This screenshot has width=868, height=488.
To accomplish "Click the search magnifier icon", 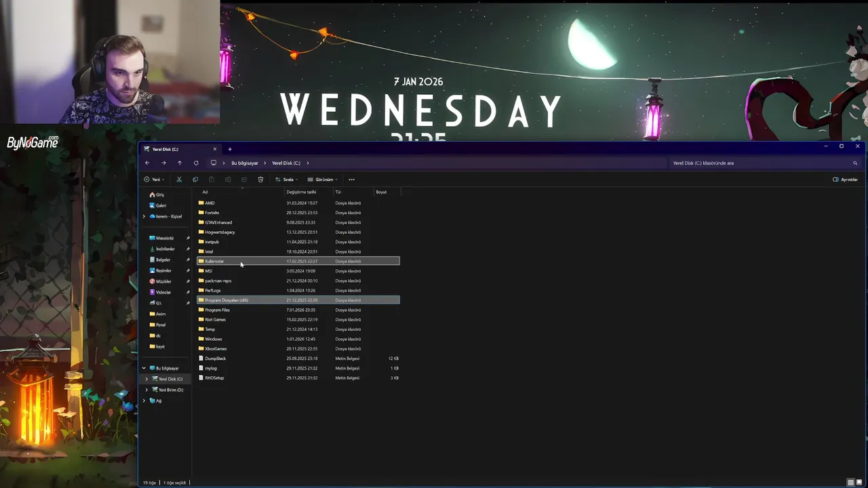I will coord(855,163).
